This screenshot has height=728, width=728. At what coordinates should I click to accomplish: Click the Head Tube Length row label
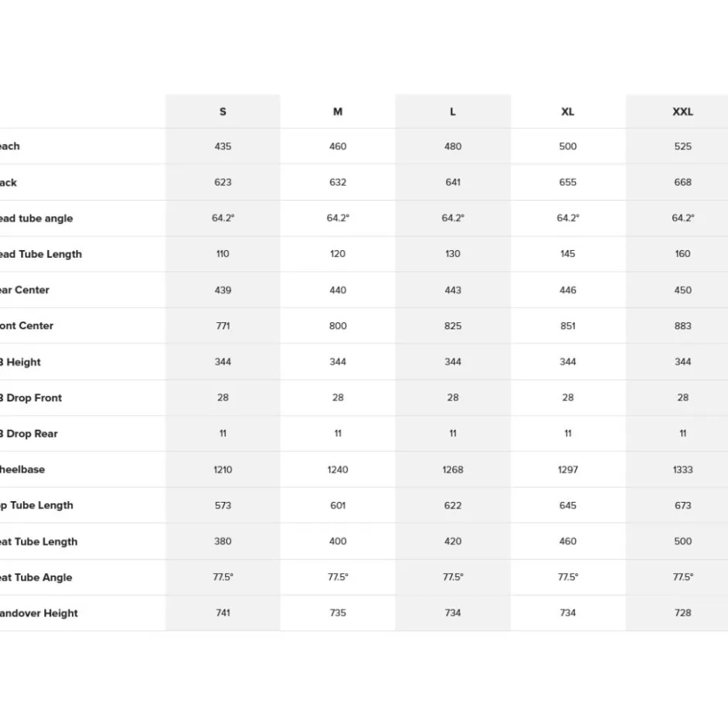click(x=41, y=254)
